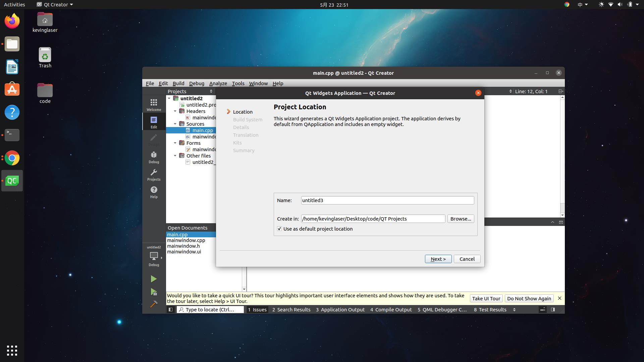Toggle Use as default project location checkbox

[279, 229]
